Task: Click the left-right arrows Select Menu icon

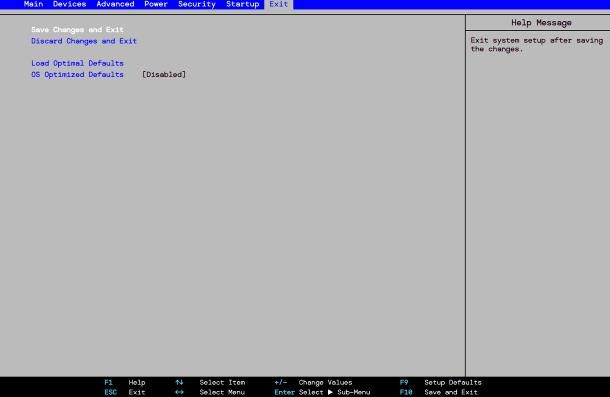Action: point(179,392)
